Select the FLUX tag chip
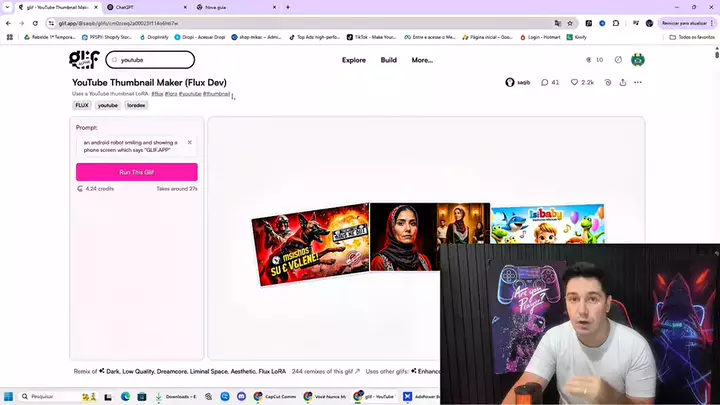Image resolution: width=720 pixels, height=405 pixels. coord(82,105)
